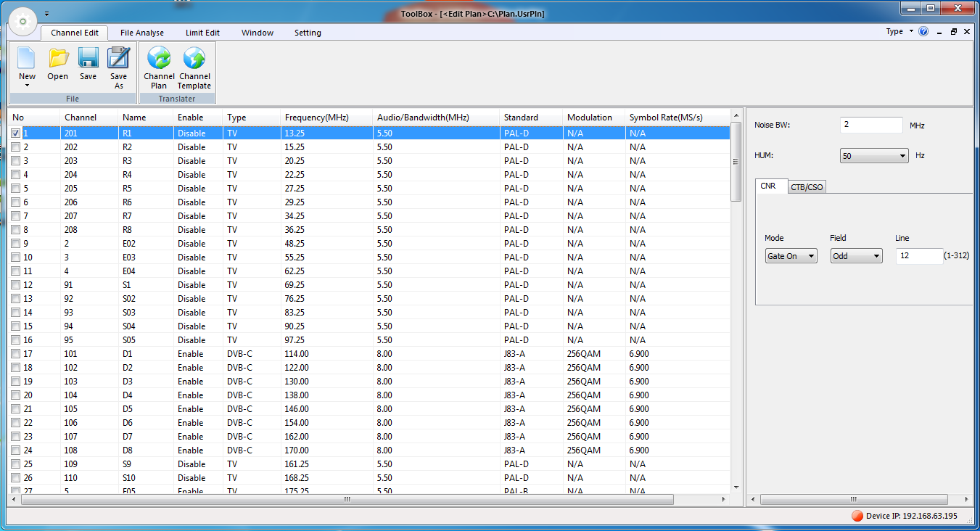Restore the inner document window
980x531 pixels.
pyautogui.click(x=954, y=32)
